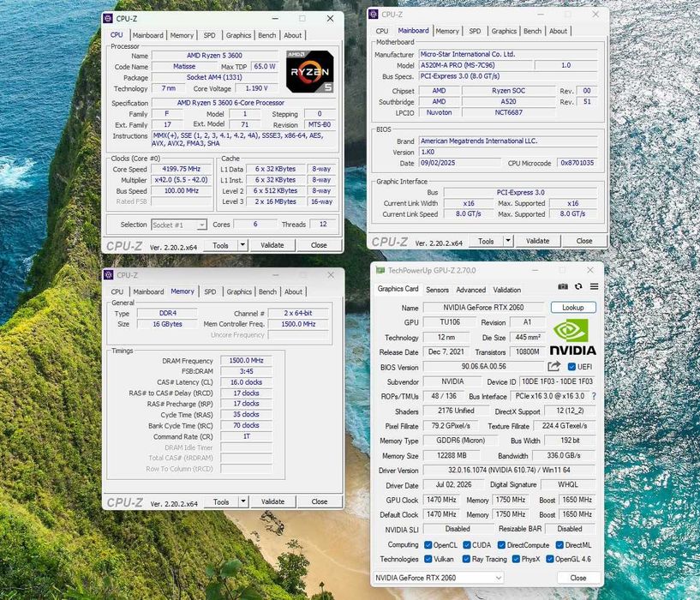Open the Tools dropdown arrow in the CPU window
Image resolution: width=700 pixels, height=600 pixels.
tap(242, 245)
